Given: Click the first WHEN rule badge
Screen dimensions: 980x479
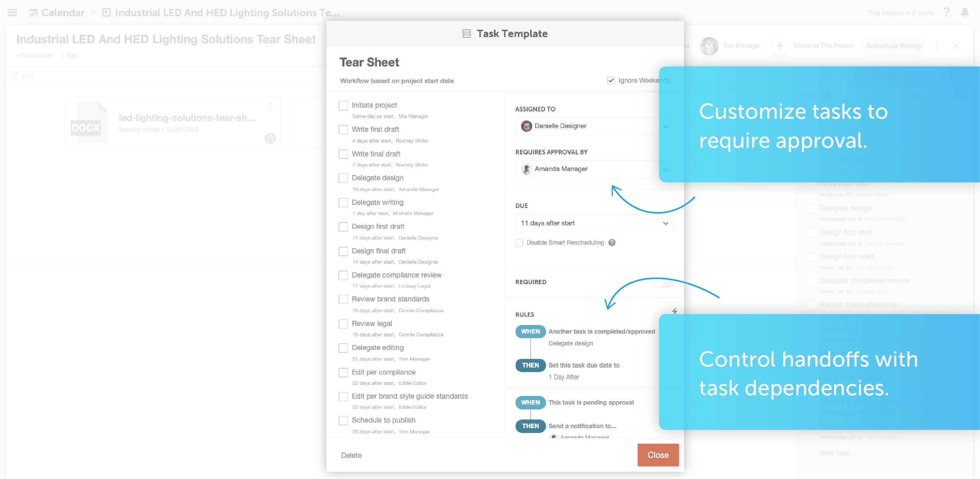Looking at the screenshot, I should pyautogui.click(x=530, y=331).
